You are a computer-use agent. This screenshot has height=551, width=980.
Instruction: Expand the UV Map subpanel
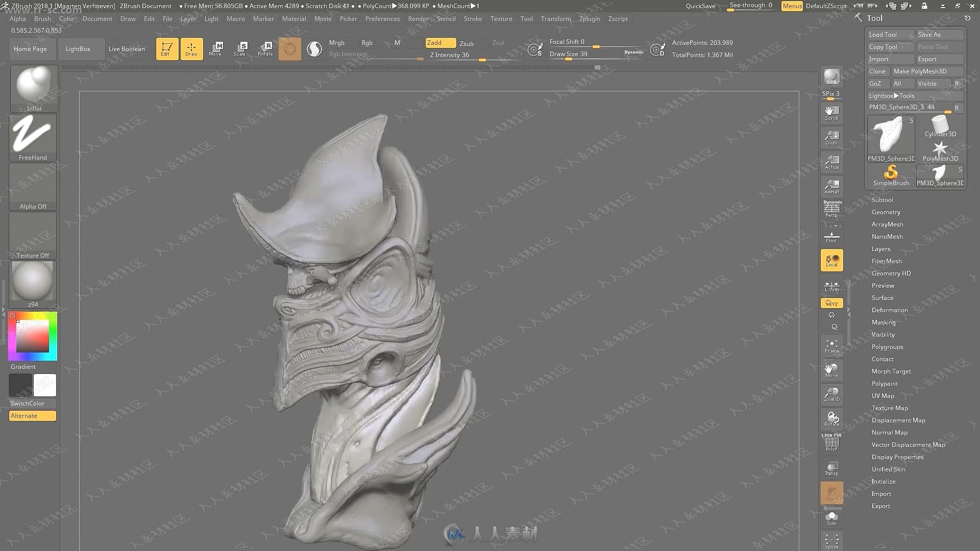pos(883,395)
